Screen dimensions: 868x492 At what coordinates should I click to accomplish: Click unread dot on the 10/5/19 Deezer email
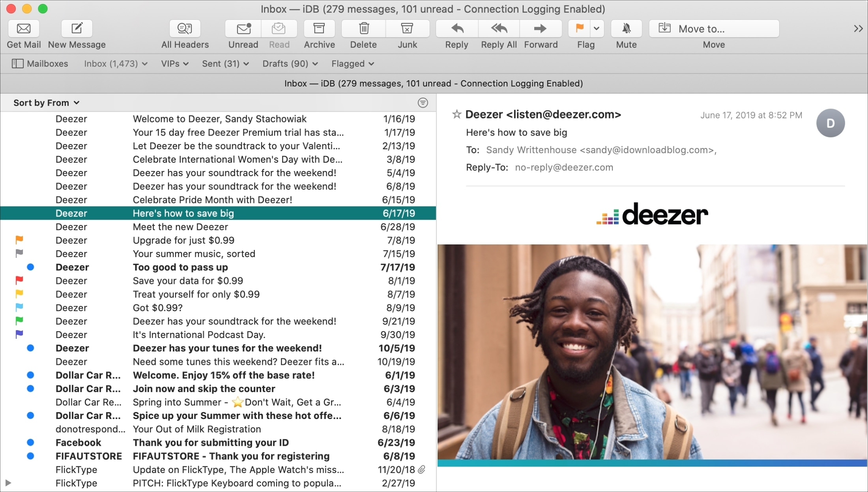tap(30, 348)
